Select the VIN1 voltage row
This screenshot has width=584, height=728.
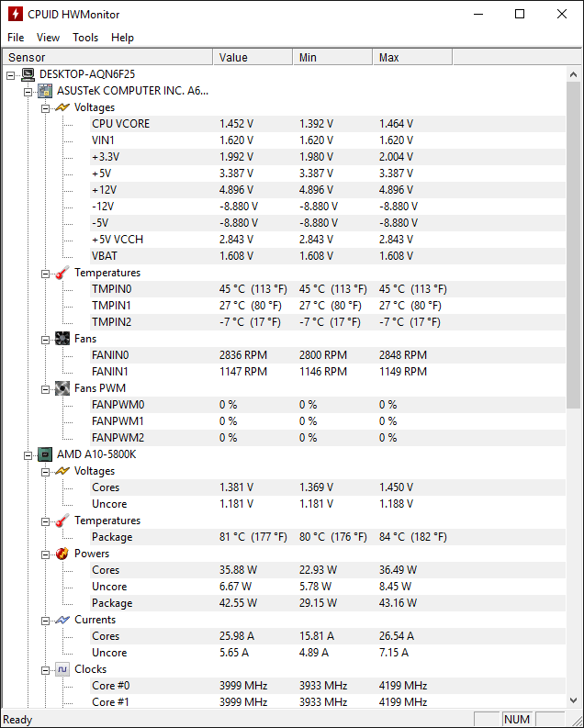coord(328,140)
